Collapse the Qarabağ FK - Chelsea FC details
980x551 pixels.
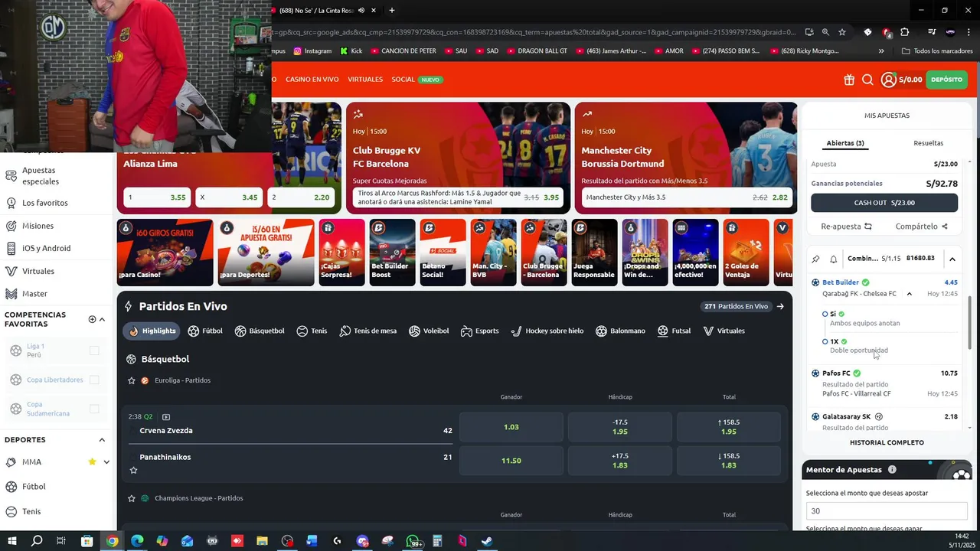[x=909, y=294]
